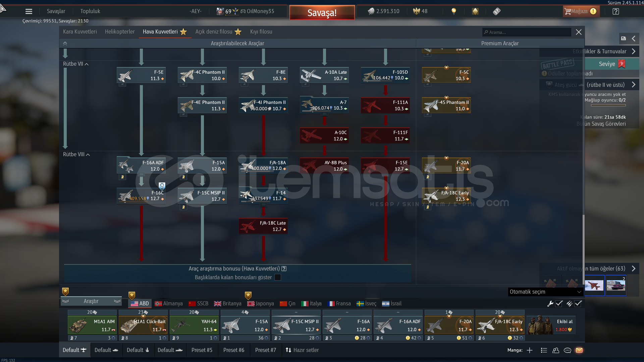The image size is (644, 362).
Task: Open the squad list icon
Action: pyautogui.click(x=544, y=350)
